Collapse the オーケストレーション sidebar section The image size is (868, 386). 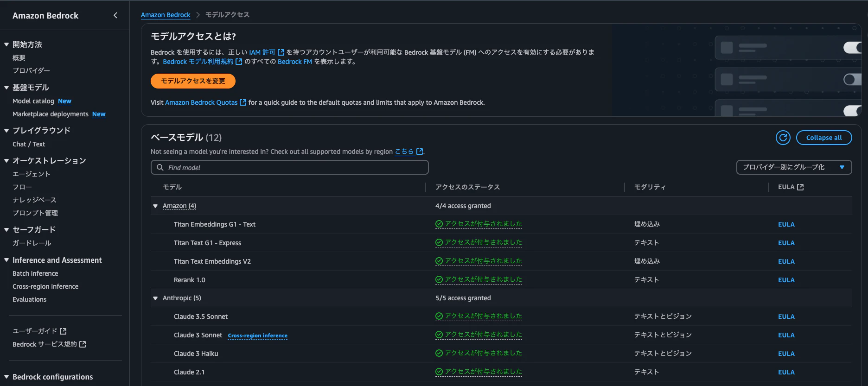6,161
